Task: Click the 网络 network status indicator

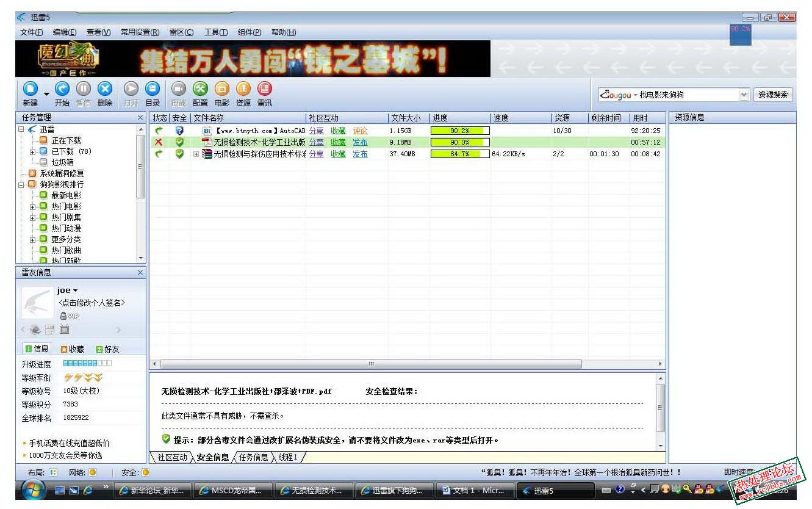Action: click(92, 472)
